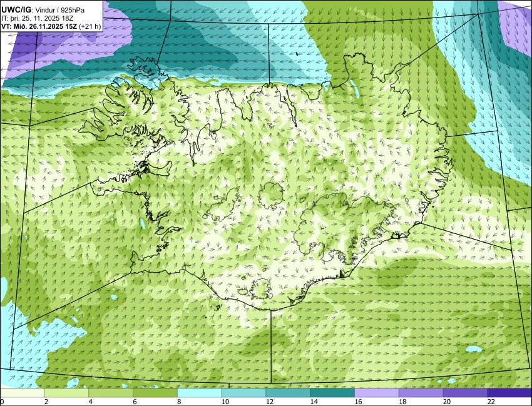The height and width of the screenshot is (406, 532).
Task: Click the 10–12 m/s turquoise legend swatch
Action: [243, 393]
